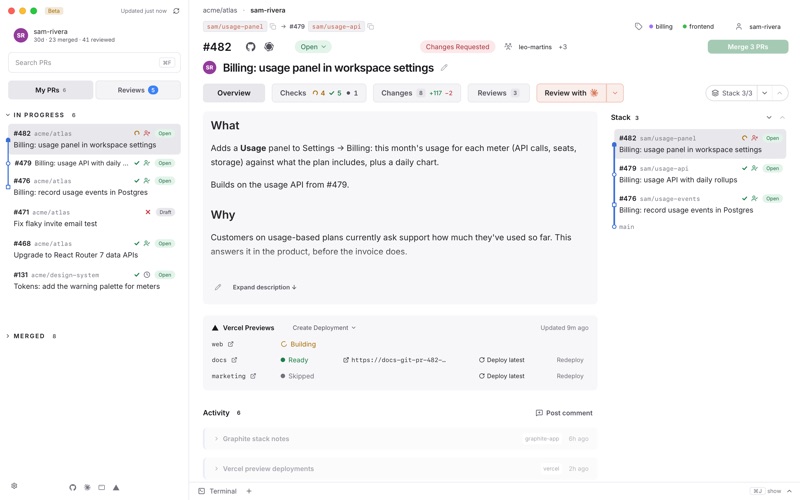Open the marketing preview external link icon
The image size is (800, 500).
[253, 376]
